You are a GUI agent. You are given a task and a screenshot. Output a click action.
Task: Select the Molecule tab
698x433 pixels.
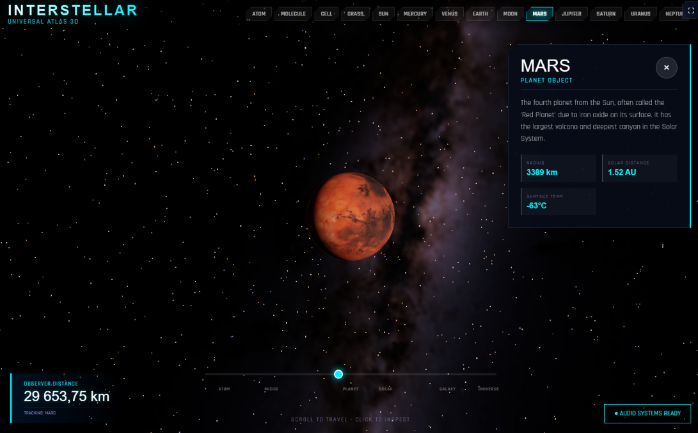point(294,14)
